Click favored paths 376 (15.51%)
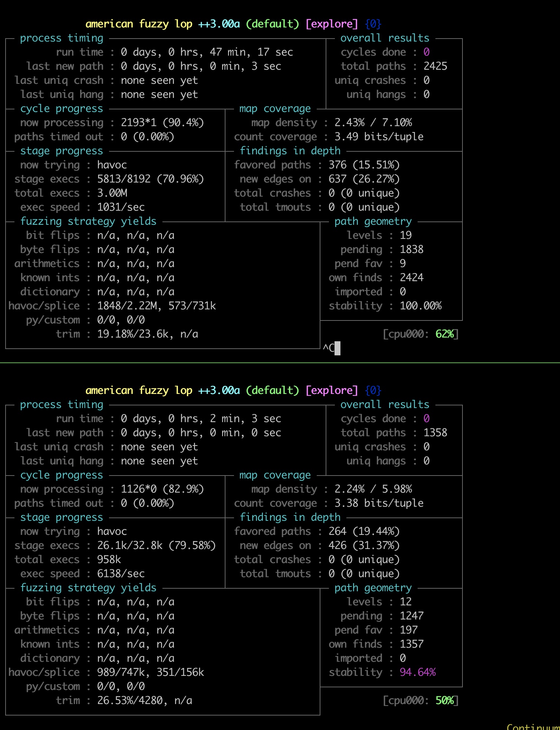The image size is (560, 730). point(364,165)
